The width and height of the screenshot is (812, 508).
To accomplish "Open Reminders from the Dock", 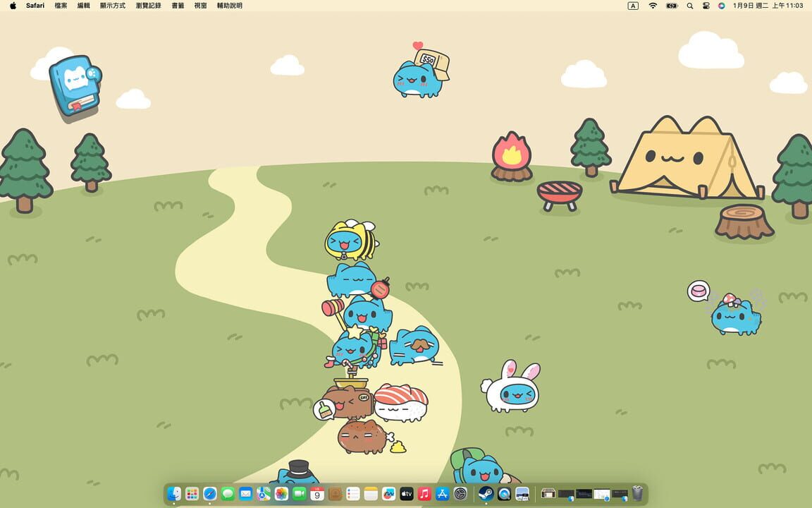I will pyautogui.click(x=353, y=494).
